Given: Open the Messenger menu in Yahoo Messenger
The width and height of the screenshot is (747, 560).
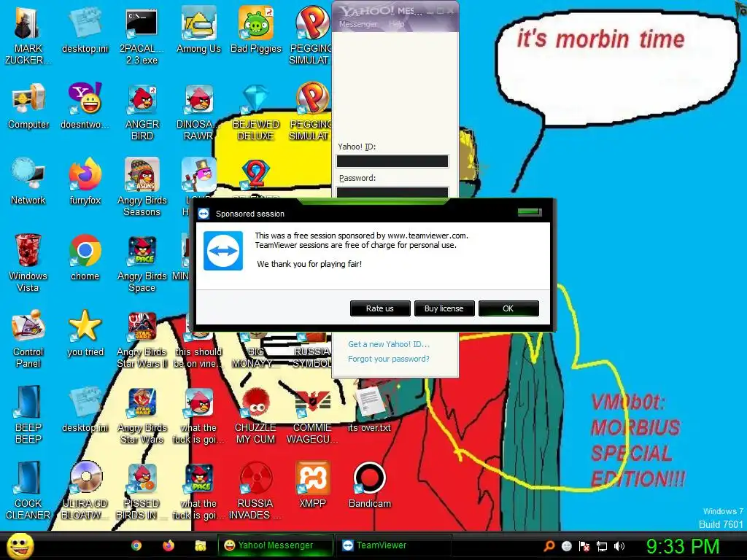Looking at the screenshot, I should [357, 24].
